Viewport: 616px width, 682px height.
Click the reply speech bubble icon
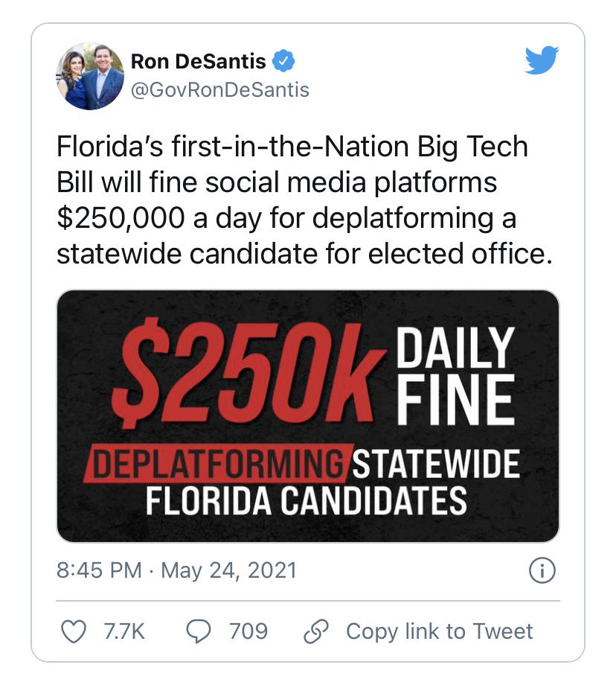[199, 631]
